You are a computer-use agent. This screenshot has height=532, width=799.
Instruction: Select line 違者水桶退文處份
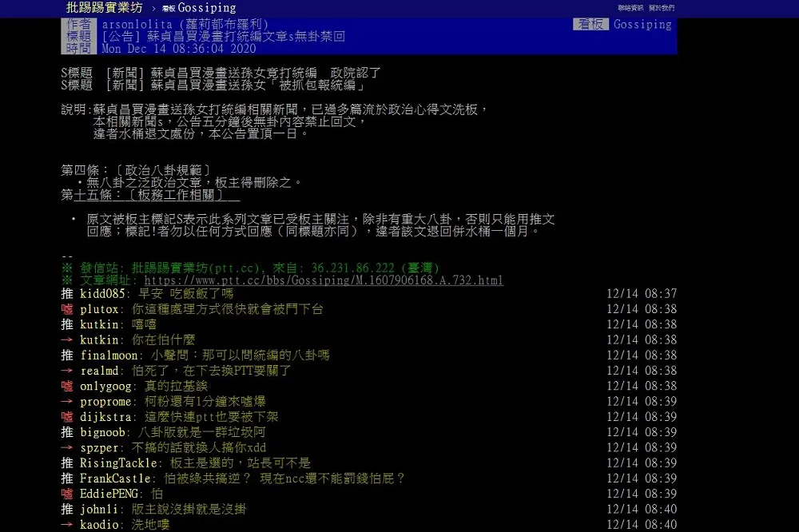coord(201,134)
